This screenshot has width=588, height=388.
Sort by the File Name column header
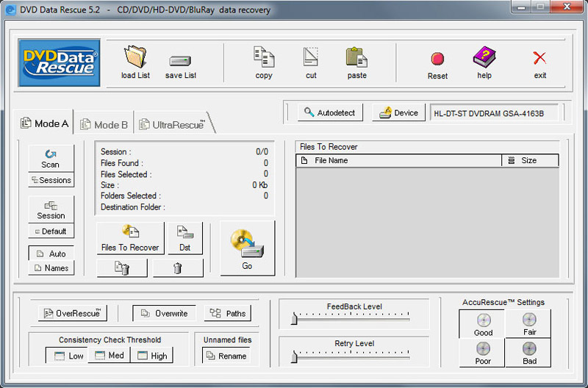pos(398,160)
